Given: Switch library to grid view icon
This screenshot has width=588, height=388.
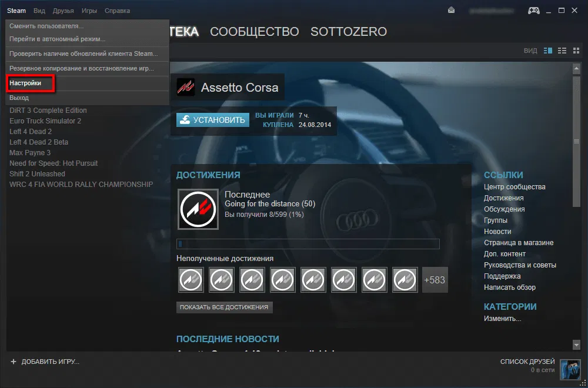Looking at the screenshot, I should [x=577, y=51].
